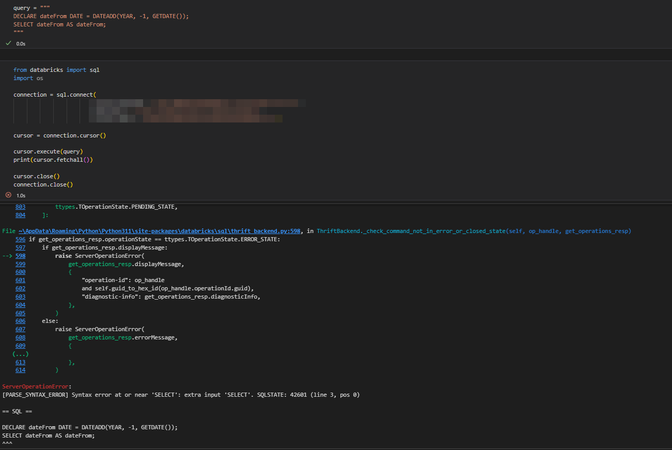Open line 601 link in traceback

point(20,280)
